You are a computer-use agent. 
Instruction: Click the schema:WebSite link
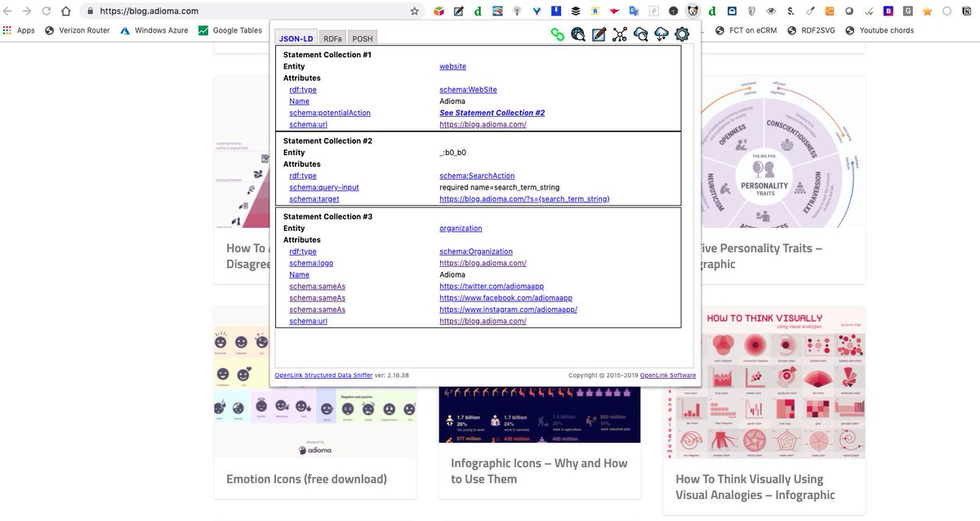pyautogui.click(x=468, y=90)
